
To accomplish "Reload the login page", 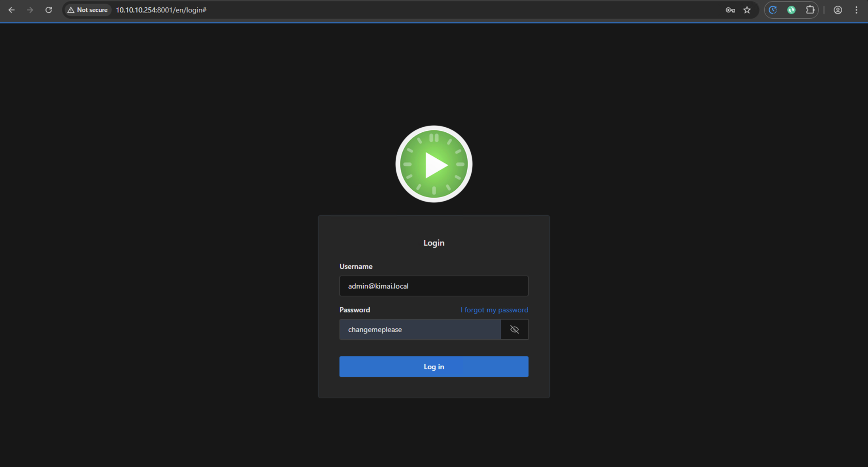I will click(x=49, y=10).
